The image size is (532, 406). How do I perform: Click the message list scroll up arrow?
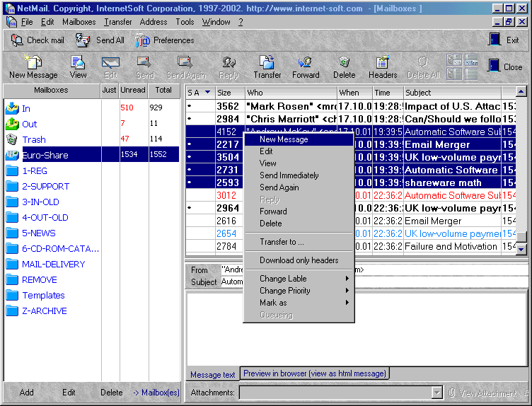tap(521, 91)
